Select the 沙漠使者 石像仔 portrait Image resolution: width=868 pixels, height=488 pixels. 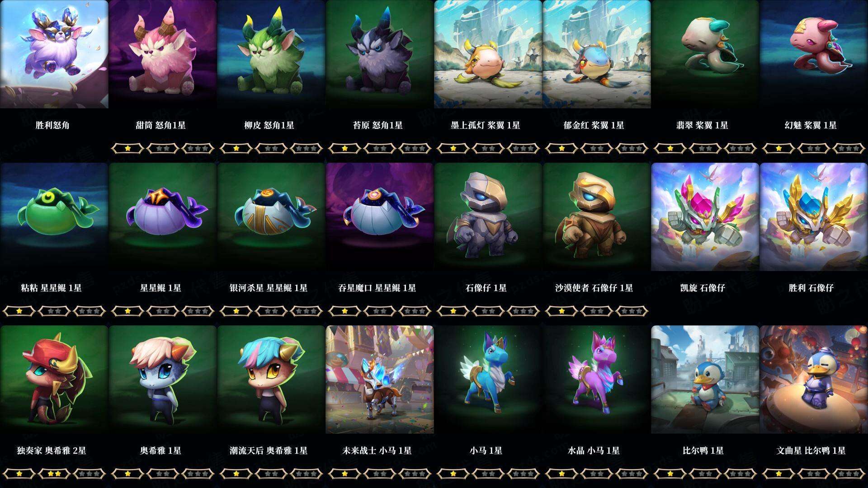pyautogui.click(x=597, y=217)
